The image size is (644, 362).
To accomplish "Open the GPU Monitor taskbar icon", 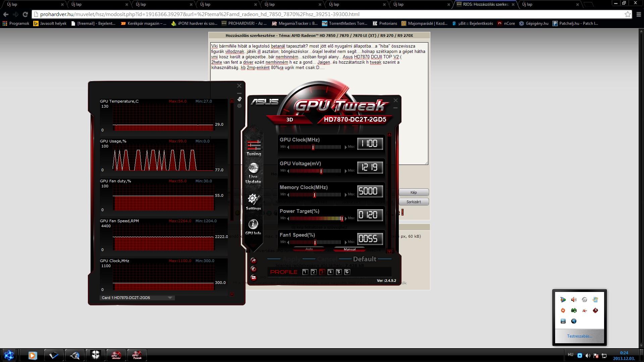I will pos(116,355).
